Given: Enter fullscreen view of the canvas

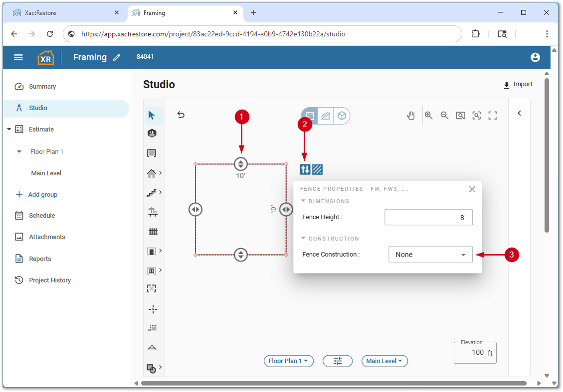Looking at the screenshot, I should pos(493,116).
